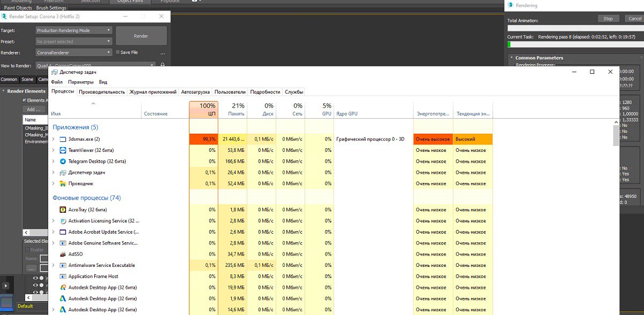The image size is (644, 315).
Task: Click the Current Task green progress bar
Action: tap(575, 44)
